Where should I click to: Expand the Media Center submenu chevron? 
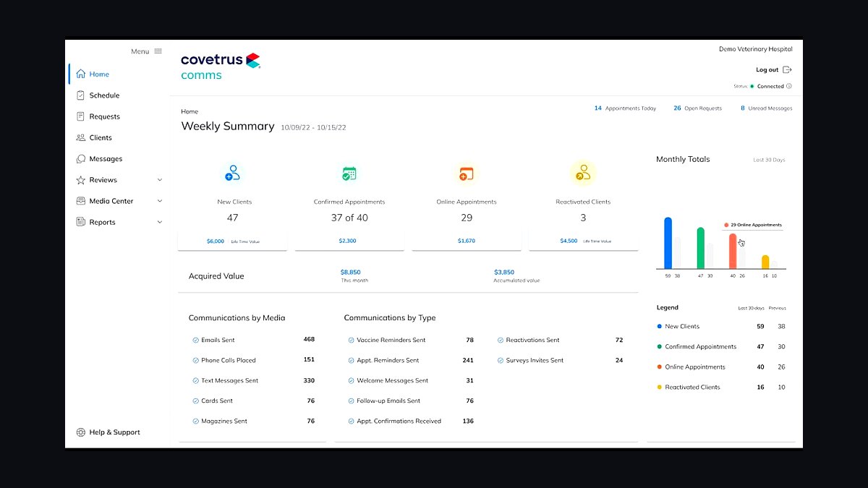pyautogui.click(x=160, y=201)
